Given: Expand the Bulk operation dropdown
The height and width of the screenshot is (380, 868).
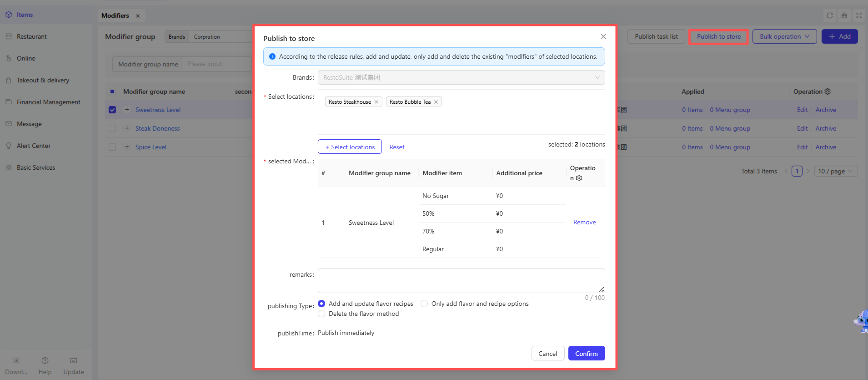Looking at the screenshot, I should tap(785, 36).
